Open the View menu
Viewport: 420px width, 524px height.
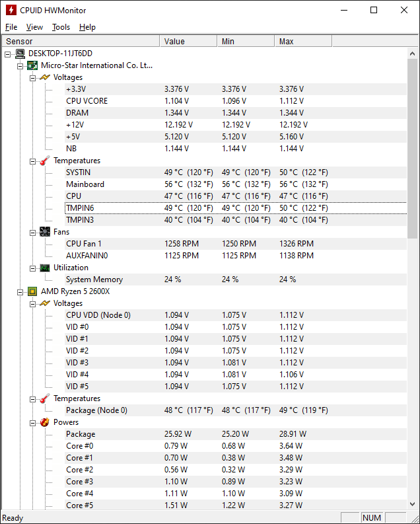click(34, 27)
